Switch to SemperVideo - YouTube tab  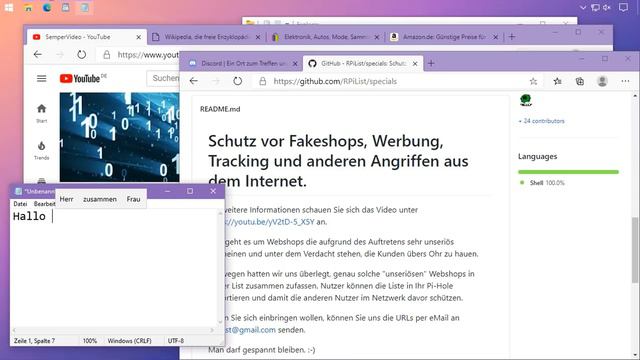pos(87,37)
